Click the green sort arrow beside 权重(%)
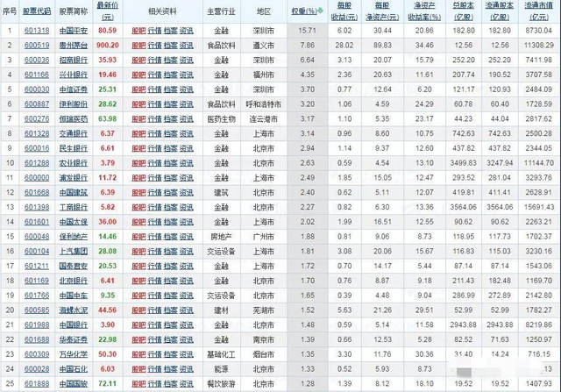Screen dimensions: 561x392 point(320,11)
